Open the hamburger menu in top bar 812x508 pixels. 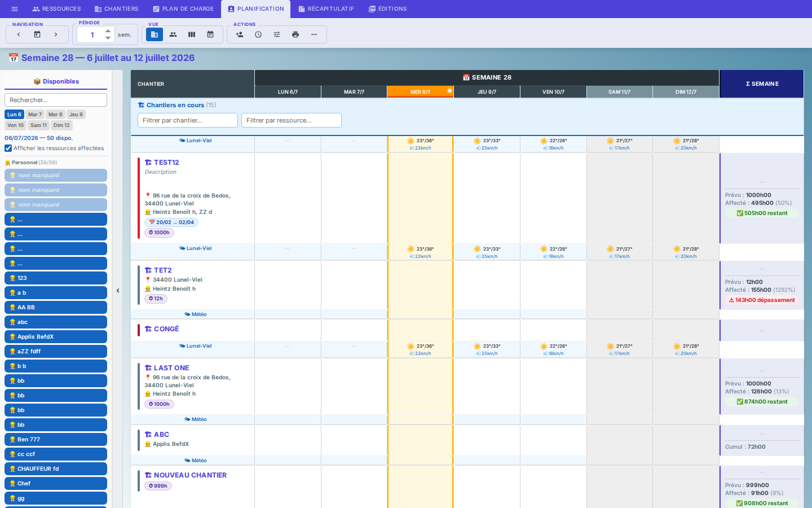coord(15,9)
